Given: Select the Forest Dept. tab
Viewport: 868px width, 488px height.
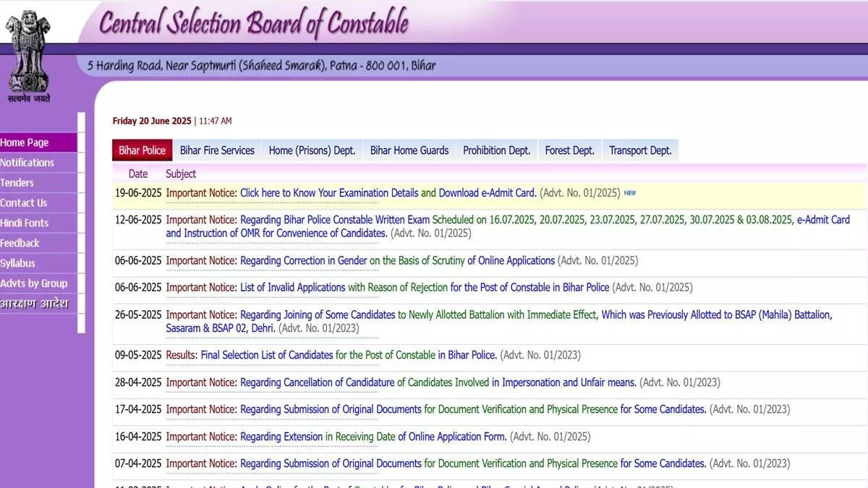Looking at the screenshot, I should 570,150.
